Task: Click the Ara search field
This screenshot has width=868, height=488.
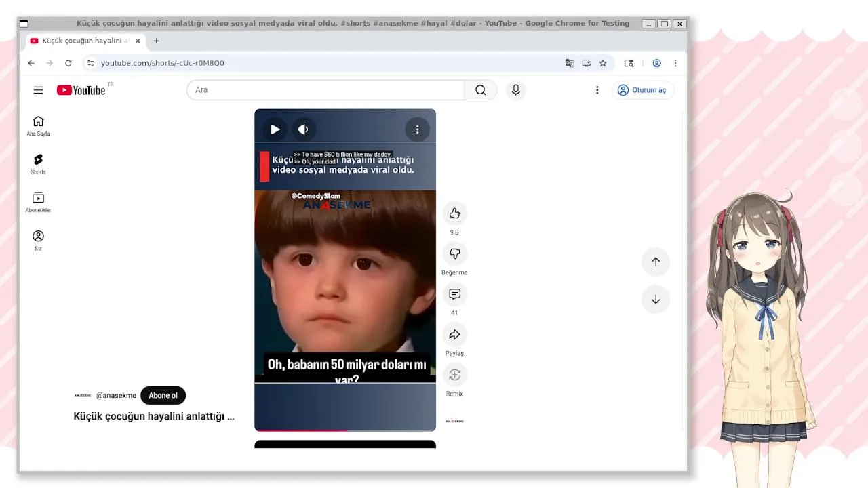Action: [x=325, y=90]
